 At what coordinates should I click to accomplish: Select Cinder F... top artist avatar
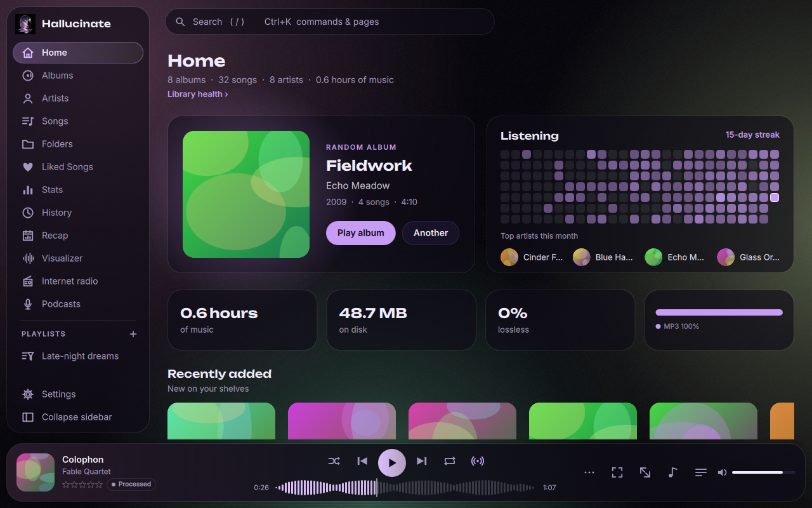tap(509, 257)
